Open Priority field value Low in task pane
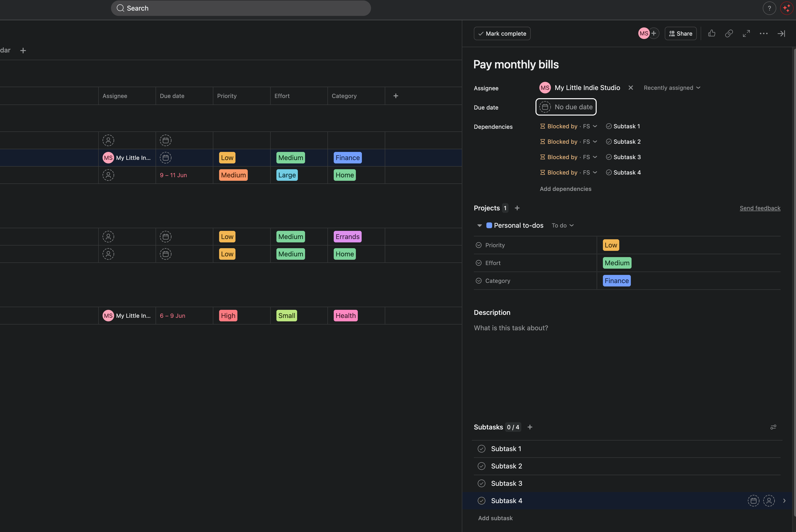 pyautogui.click(x=611, y=245)
